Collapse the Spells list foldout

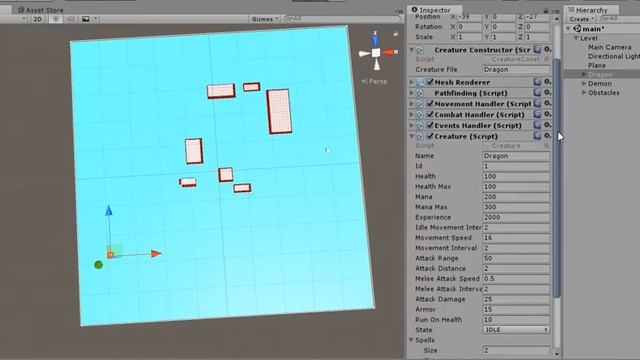click(411, 340)
